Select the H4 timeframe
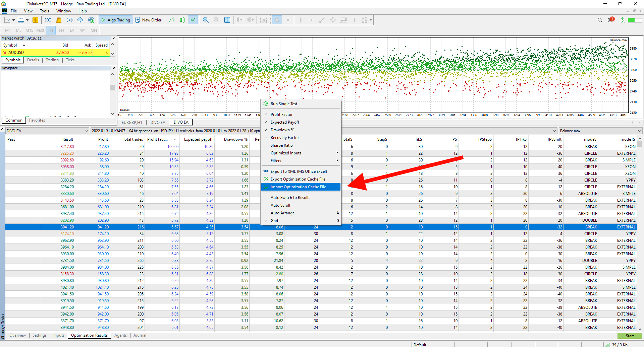This screenshot has height=347, width=644. (x=61, y=30)
